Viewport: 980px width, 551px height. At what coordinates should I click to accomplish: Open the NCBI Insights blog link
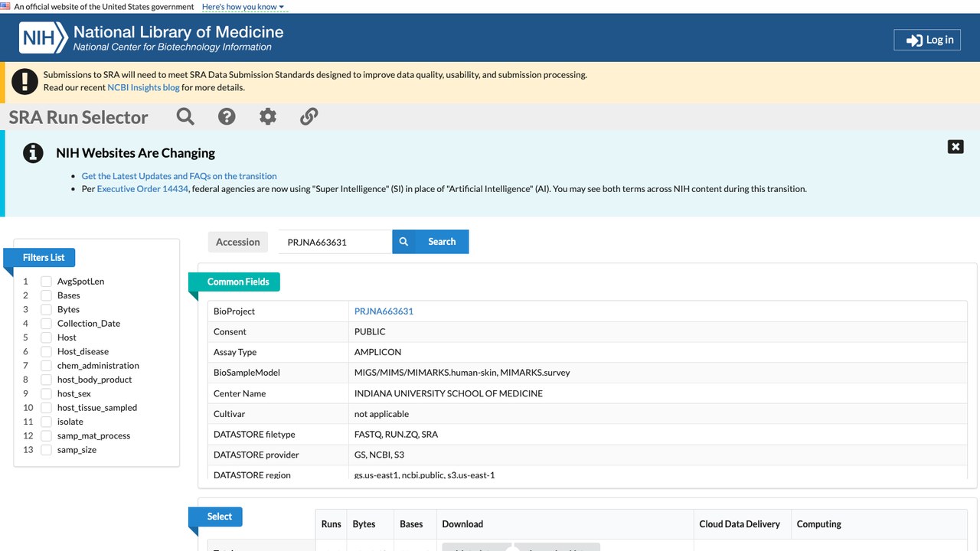point(143,87)
